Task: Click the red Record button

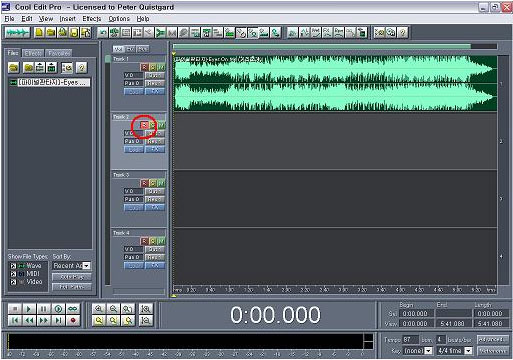Action: click(x=73, y=320)
